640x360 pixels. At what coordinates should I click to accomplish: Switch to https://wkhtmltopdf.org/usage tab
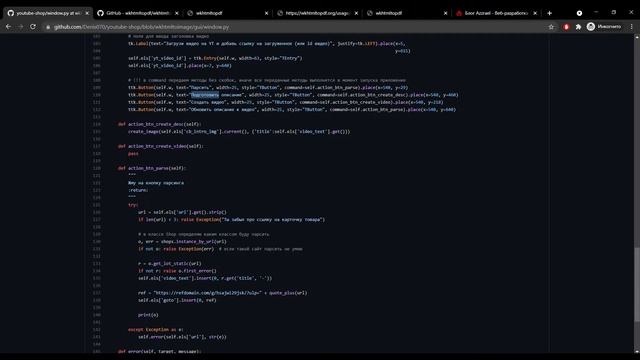(x=318, y=13)
